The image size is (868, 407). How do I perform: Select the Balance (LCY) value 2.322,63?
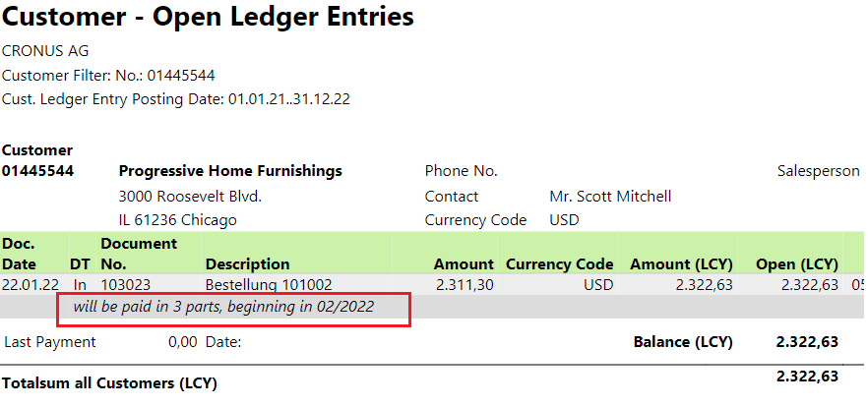[807, 342]
